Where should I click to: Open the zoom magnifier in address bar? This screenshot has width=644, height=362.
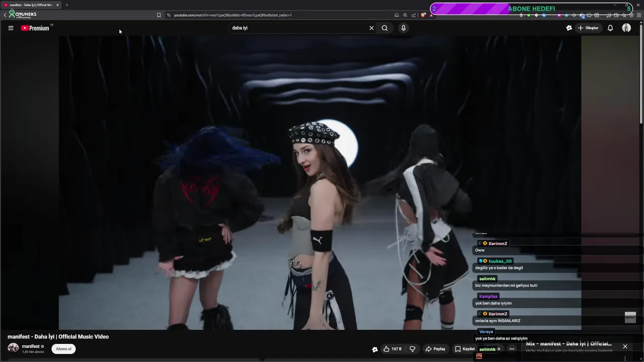405,15
